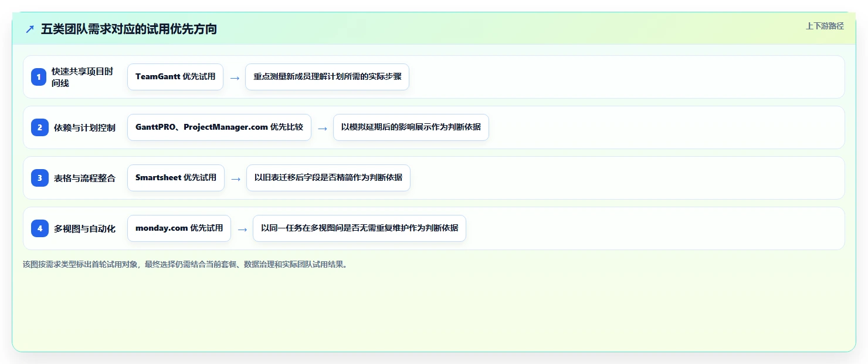Click the arrow after ProjectManager.com 优先比较
Image resolution: width=868 pixels, height=364 pixels.
pos(323,128)
